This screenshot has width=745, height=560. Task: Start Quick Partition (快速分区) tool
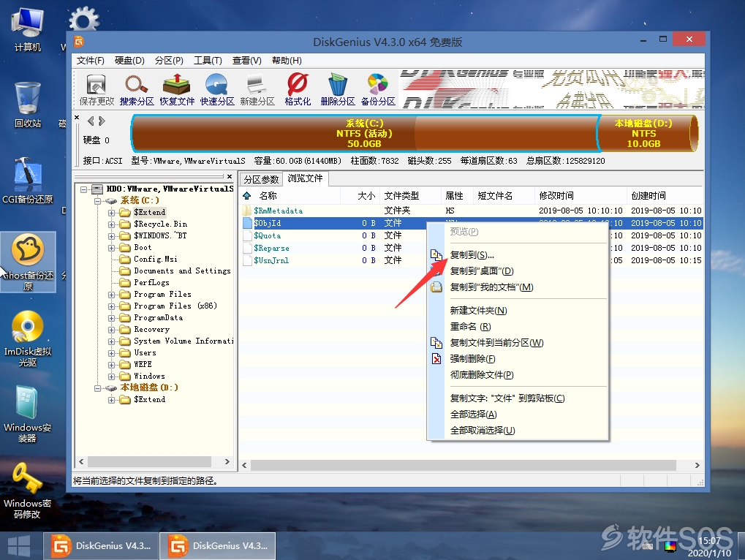pyautogui.click(x=217, y=89)
